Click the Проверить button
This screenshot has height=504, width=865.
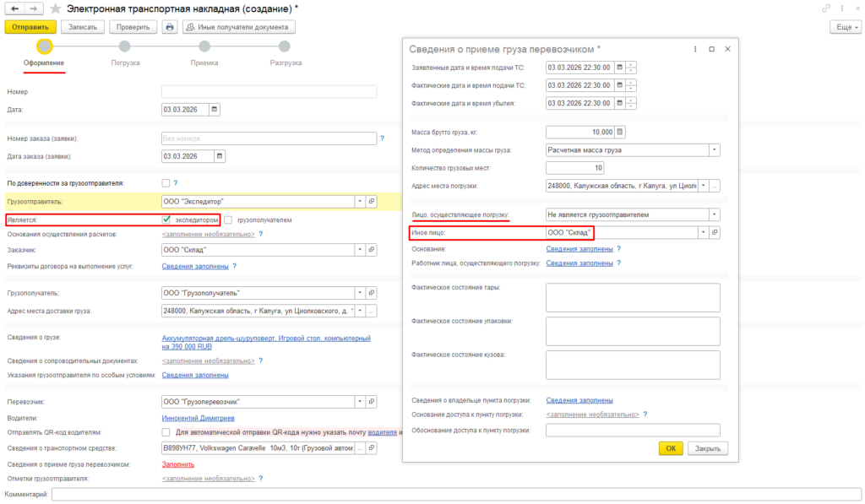(133, 27)
